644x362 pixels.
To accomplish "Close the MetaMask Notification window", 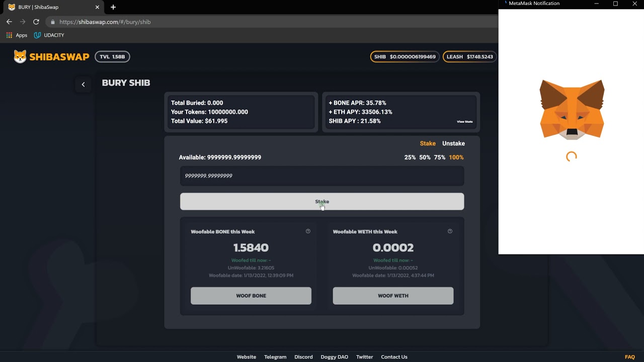I will point(634,4).
